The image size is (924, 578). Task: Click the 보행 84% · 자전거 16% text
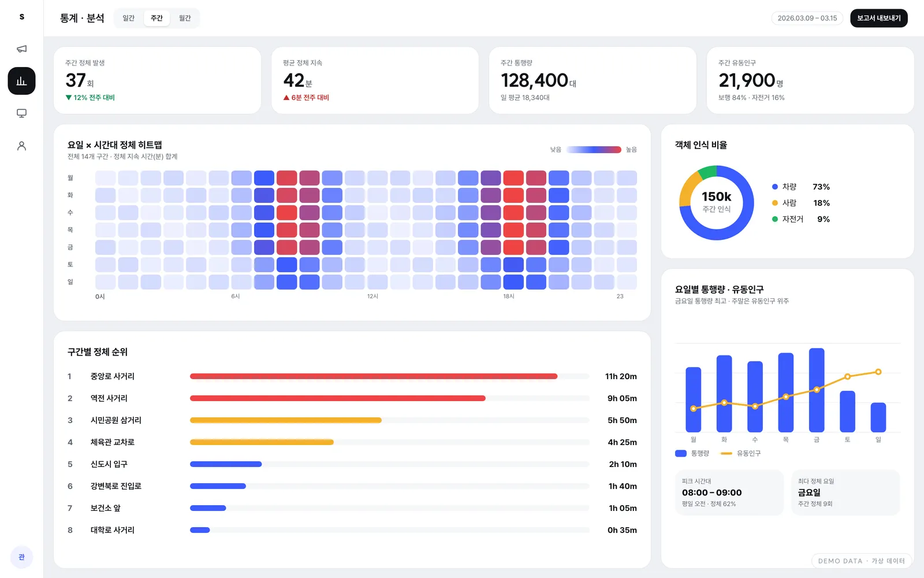tap(751, 98)
